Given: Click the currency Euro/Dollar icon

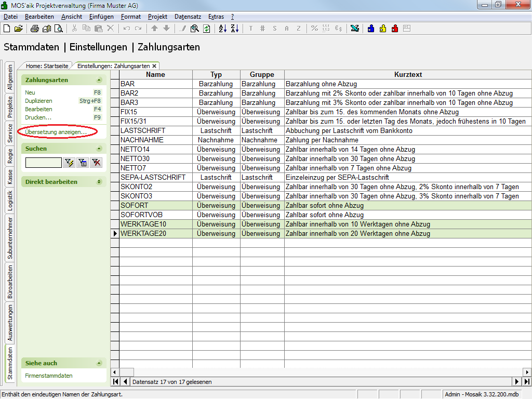Looking at the screenshot, I should (338, 29).
